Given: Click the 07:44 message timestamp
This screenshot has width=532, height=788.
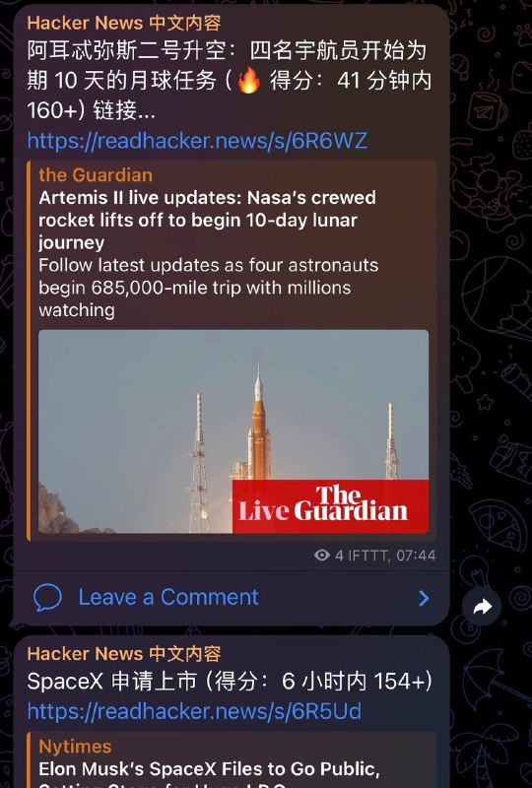Looking at the screenshot, I should pyautogui.click(x=416, y=556).
